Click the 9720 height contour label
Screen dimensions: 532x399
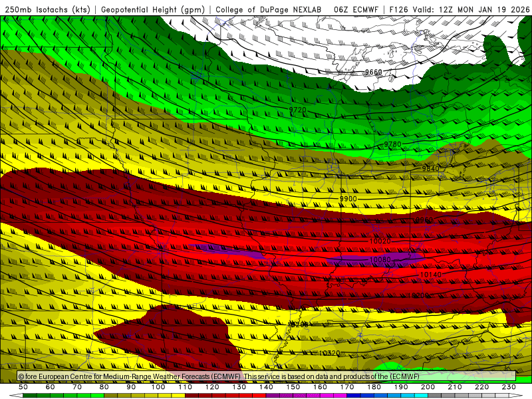(x=297, y=110)
